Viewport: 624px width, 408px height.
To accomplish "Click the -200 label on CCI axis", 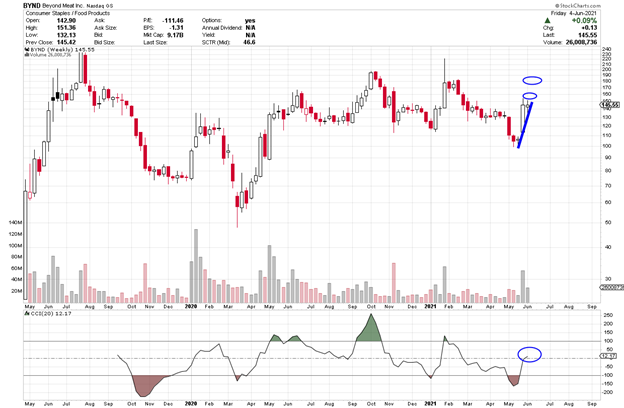I will click(x=606, y=392).
